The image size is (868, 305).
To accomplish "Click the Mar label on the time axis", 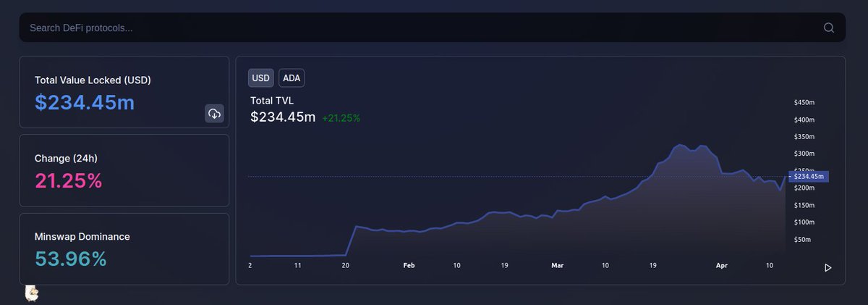I will (x=557, y=266).
